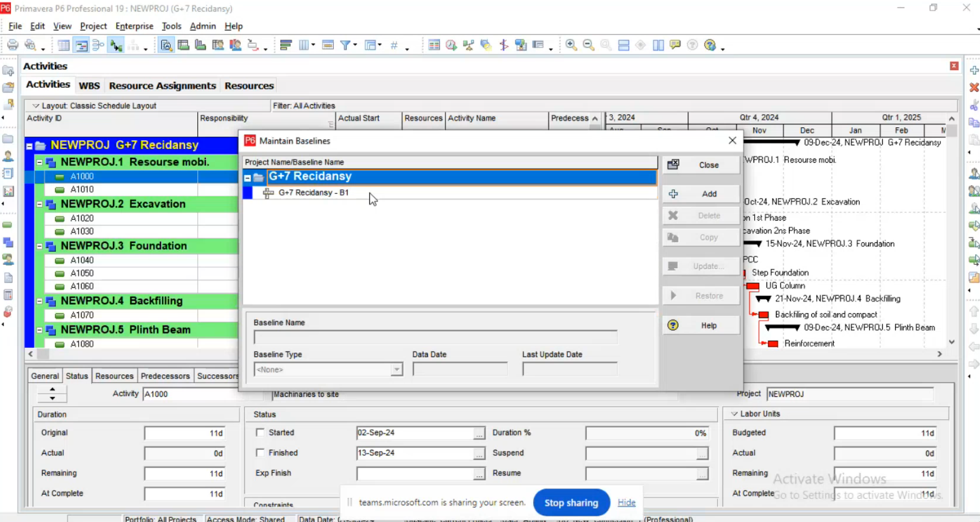
Task: Collapse the NEWPROJ G+7 Recidansy root row
Action: pyautogui.click(x=29, y=146)
